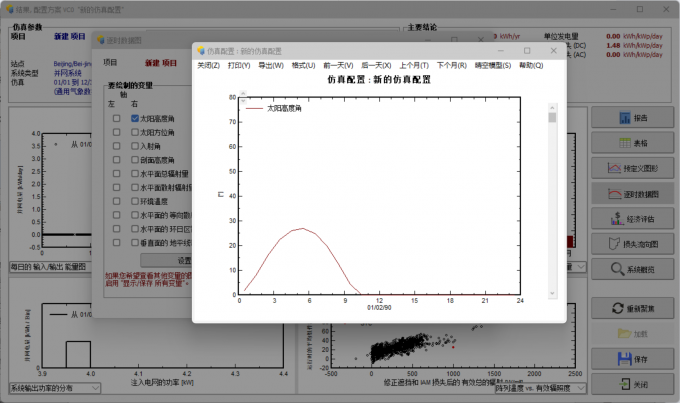Open the 损失流向图 loss diagram icon
Viewport: 680px width, 403px height.
click(614, 244)
